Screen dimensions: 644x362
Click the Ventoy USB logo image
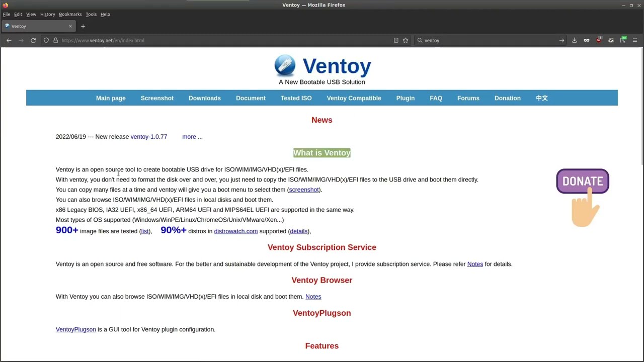click(x=285, y=65)
